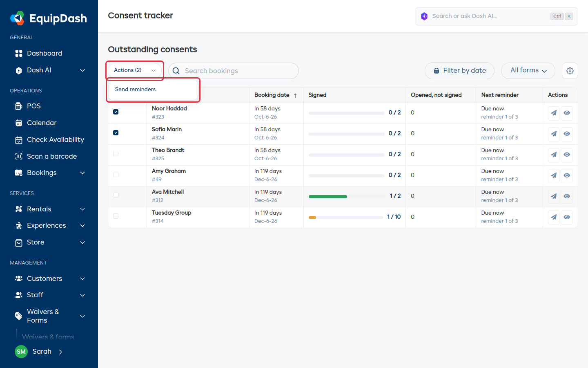This screenshot has height=368, width=588.
Task: Expand the Bookings sidebar chevron
Action: pyautogui.click(x=82, y=173)
